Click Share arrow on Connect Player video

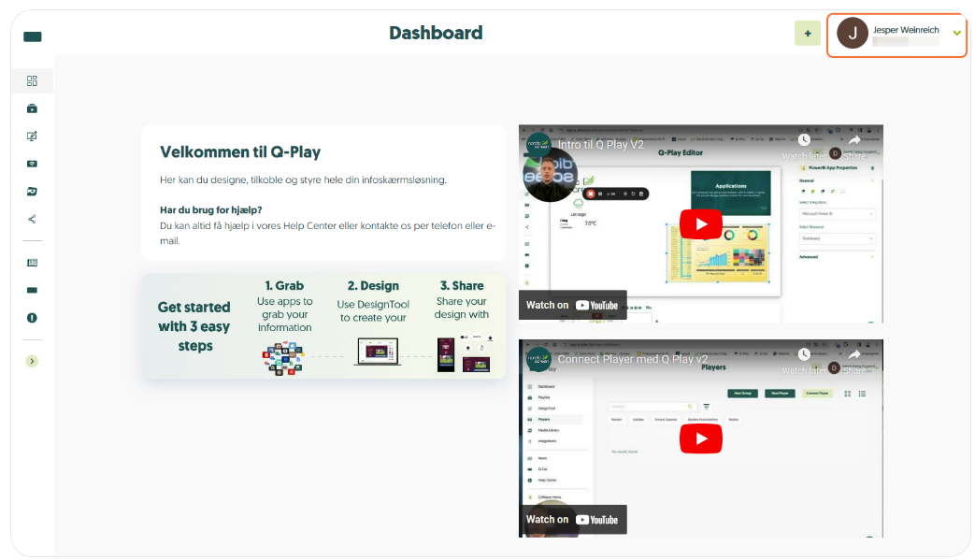(854, 355)
